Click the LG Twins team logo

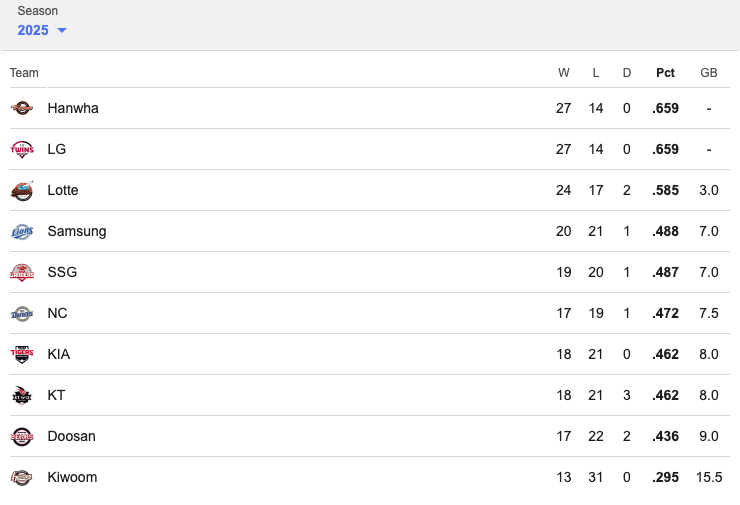(x=22, y=149)
